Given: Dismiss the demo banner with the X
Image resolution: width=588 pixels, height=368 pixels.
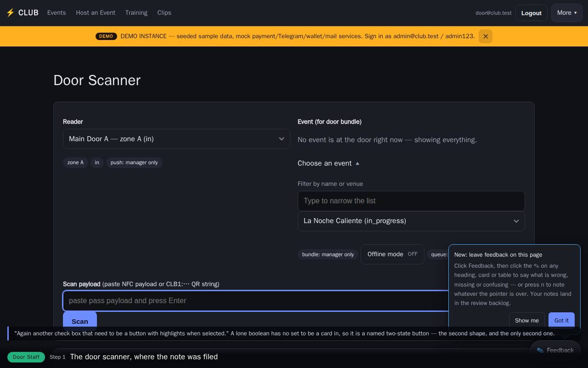Looking at the screenshot, I should point(486,36).
